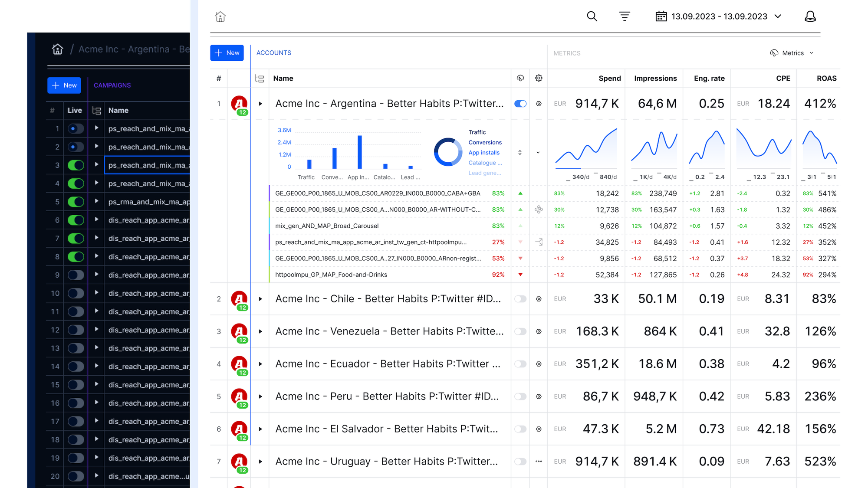This screenshot has width=868, height=488.
Task: Open the Acme Inc - Ecuador account name
Action: (388, 364)
